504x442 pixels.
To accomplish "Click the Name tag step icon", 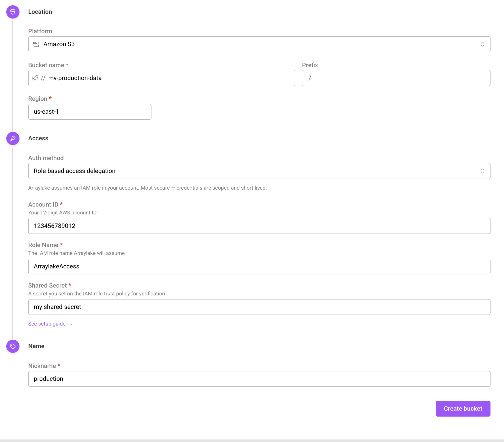I will (x=13, y=346).
